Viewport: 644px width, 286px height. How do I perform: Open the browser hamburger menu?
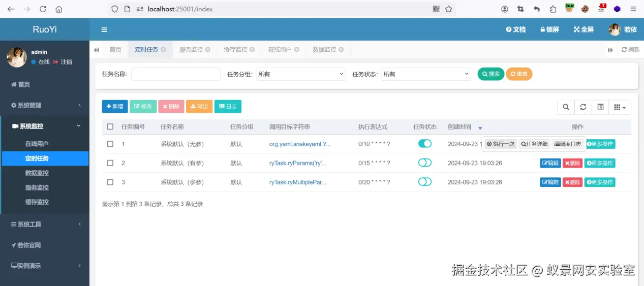633,9
